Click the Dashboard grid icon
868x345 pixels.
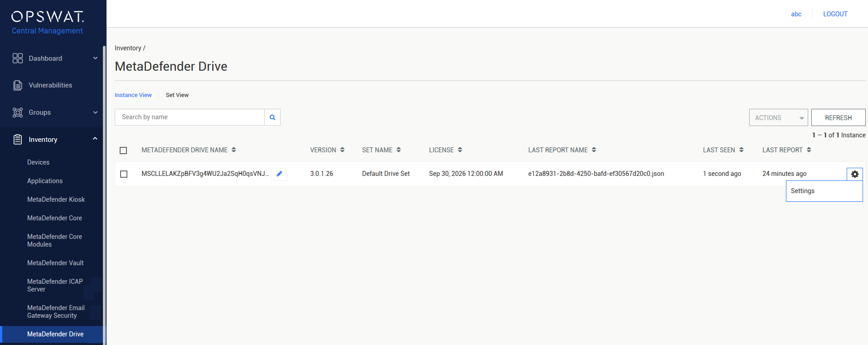point(18,58)
